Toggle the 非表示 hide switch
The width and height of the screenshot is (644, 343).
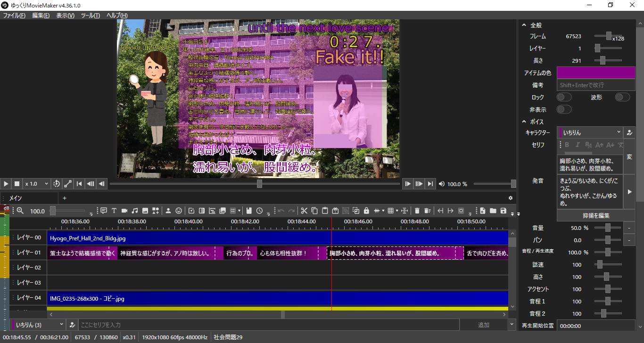[564, 109]
